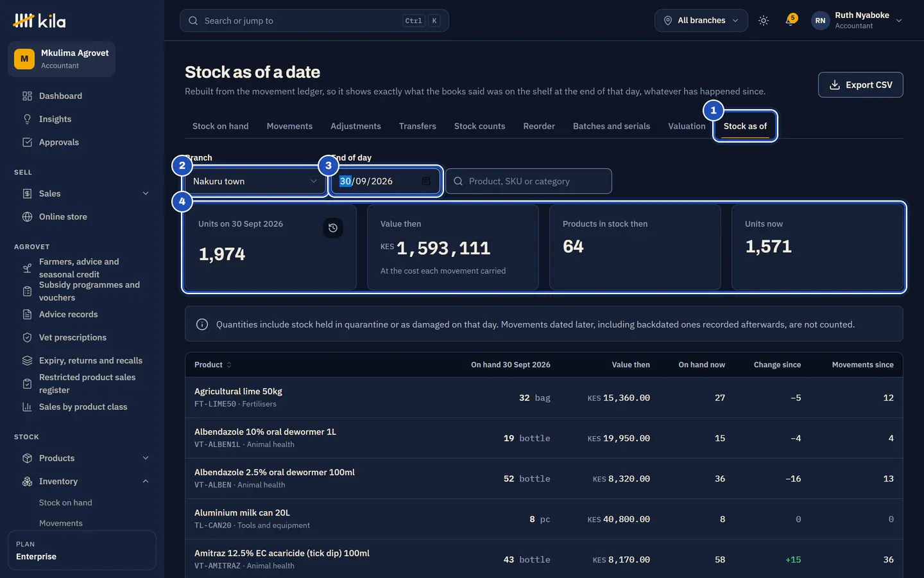Click the Mkulima Agrovet organisation card
This screenshot has height=578, width=924.
[x=62, y=59]
